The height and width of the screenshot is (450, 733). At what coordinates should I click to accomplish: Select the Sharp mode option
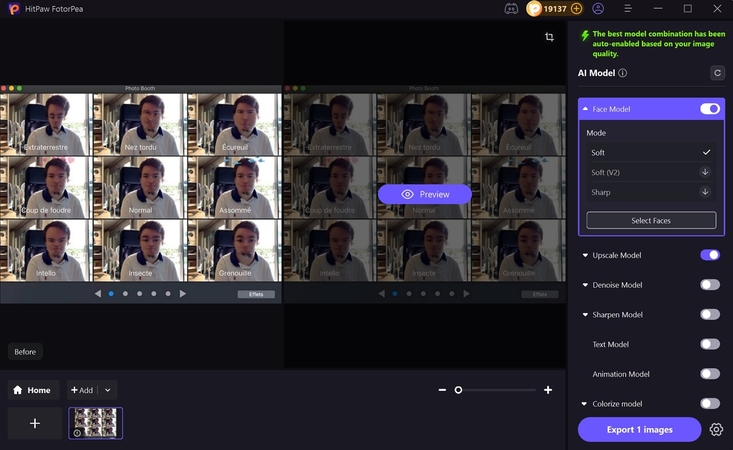point(651,192)
